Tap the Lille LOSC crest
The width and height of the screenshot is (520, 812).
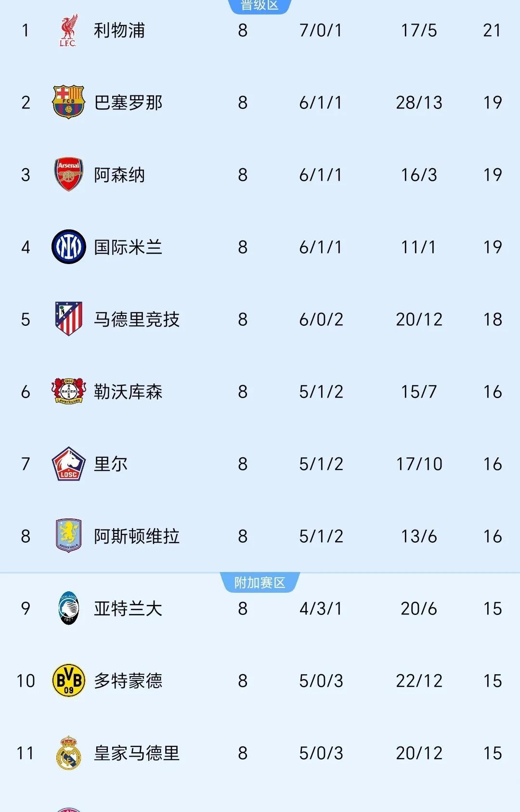[68, 464]
